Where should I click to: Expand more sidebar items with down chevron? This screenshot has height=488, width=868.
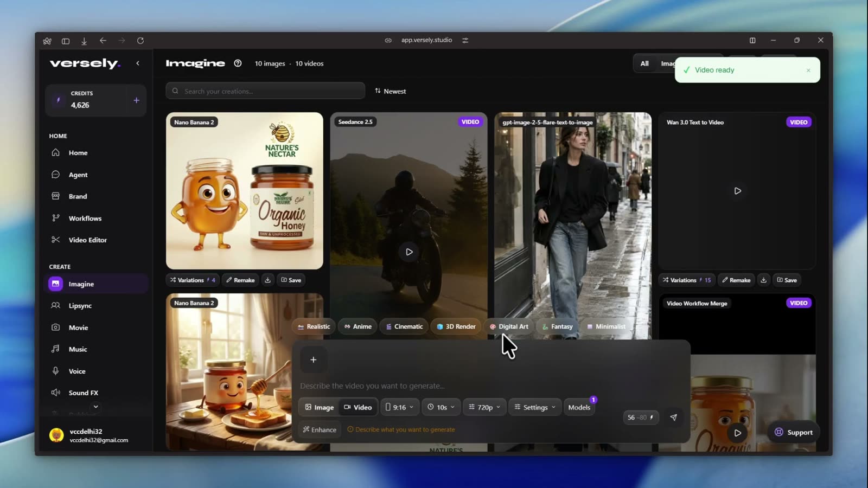96,407
